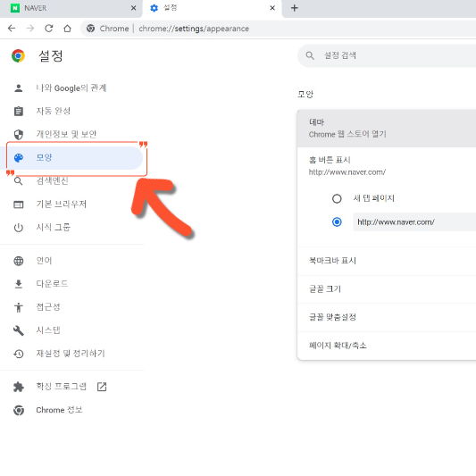Select the 새 탭 페이지 radio button

point(337,199)
